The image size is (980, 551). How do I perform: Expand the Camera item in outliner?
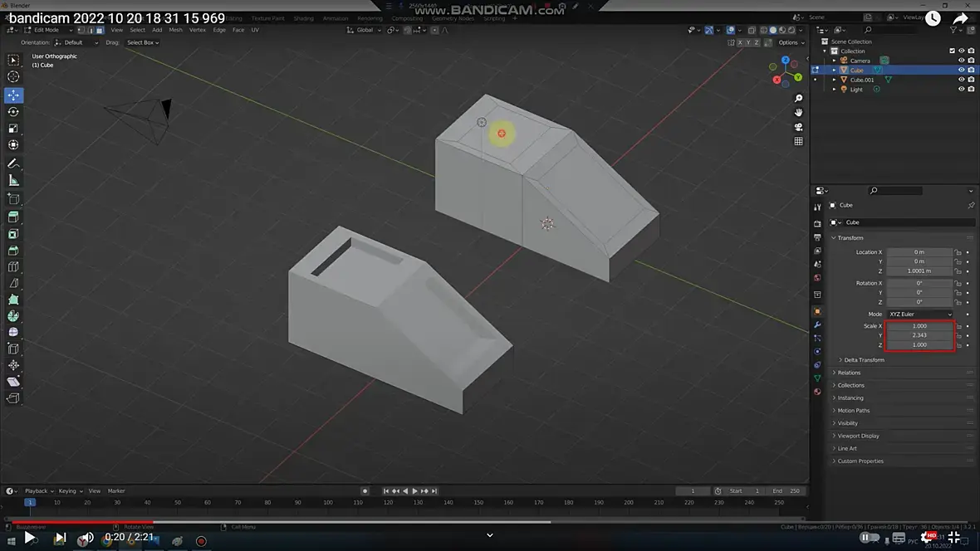click(834, 61)
